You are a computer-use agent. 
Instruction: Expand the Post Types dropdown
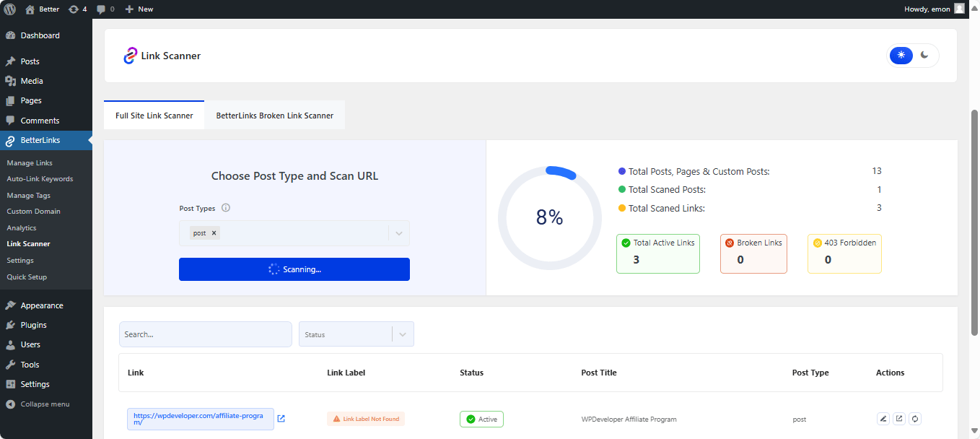click(398, 232)
